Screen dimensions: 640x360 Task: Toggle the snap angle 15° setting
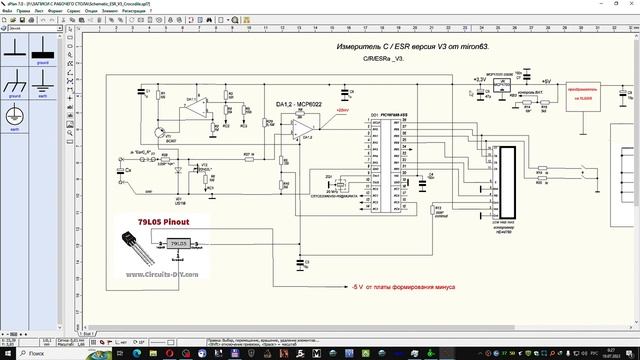pos(139,342)
